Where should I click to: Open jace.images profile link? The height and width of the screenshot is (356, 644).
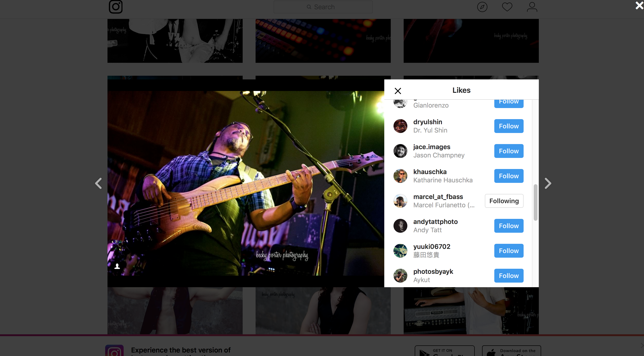click(432, 147)
